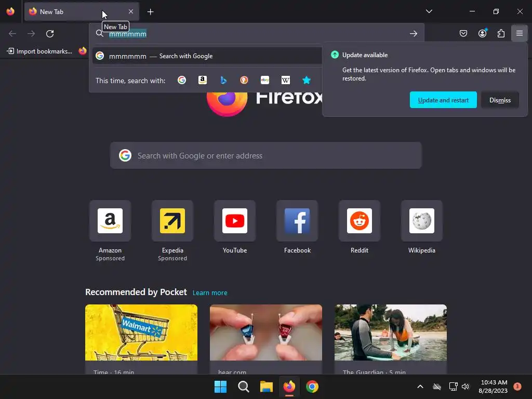The image size is (532, 399).
Task: Click the New Tab tab title
Action: point(51,12)
